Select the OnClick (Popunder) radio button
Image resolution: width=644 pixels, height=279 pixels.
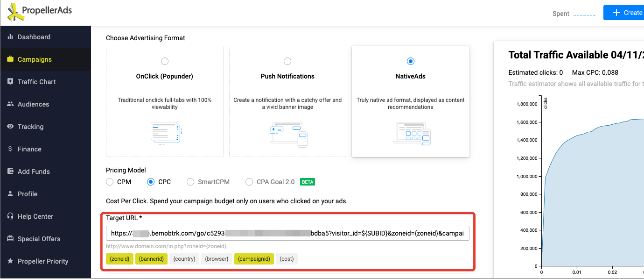point(164,61)
